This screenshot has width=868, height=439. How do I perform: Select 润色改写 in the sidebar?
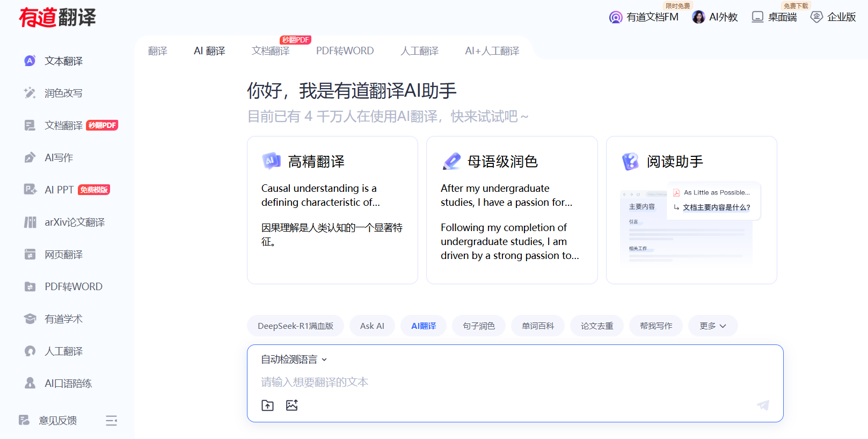tap(63, 93)
